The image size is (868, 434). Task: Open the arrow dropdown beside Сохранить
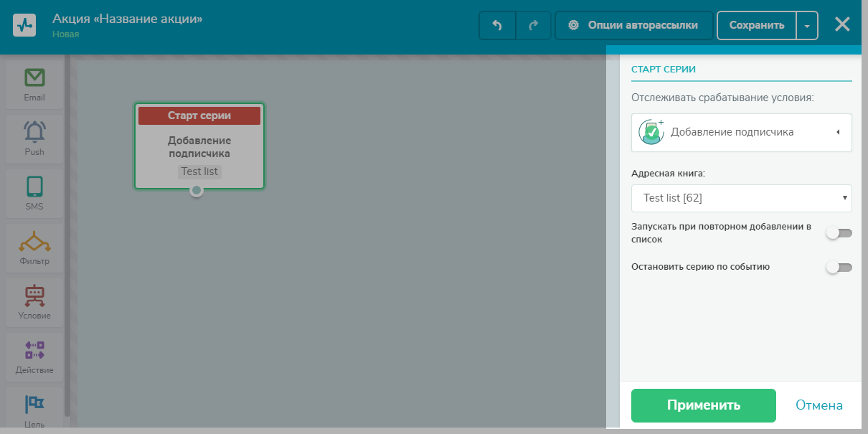[x=807, y=25]
